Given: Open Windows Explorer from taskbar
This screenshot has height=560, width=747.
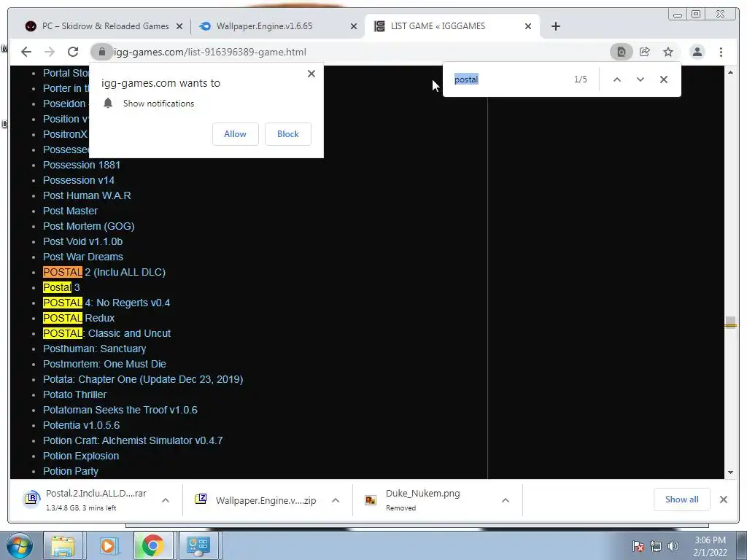Looking at the screenshot, I should pos(63,546).
